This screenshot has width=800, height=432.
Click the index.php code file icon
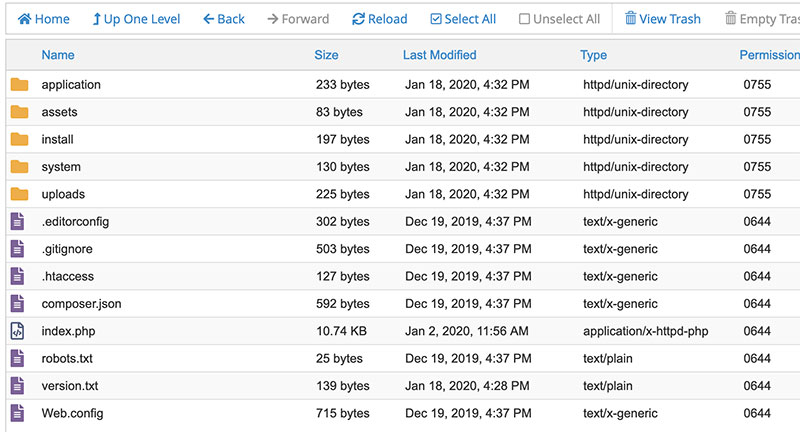[17, 331]
